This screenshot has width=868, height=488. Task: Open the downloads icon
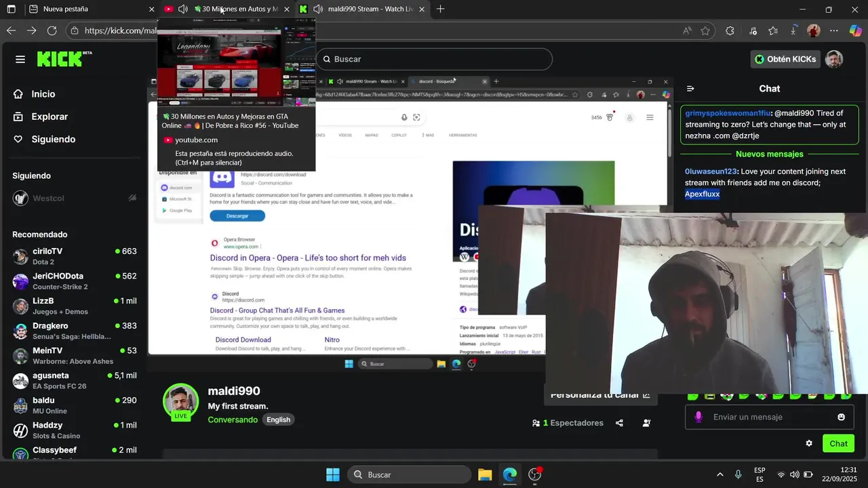[793, 30]
